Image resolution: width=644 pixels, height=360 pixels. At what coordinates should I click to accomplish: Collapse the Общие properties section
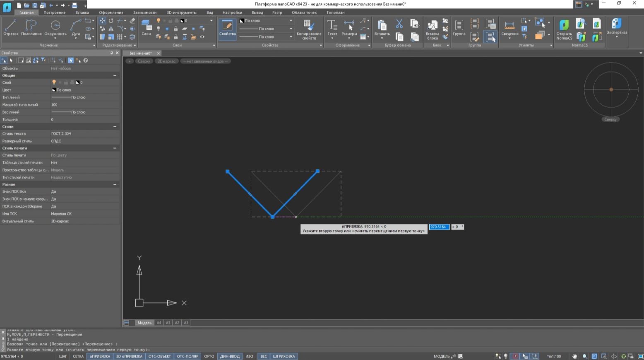pyautogui.click(x=115, y=75)
